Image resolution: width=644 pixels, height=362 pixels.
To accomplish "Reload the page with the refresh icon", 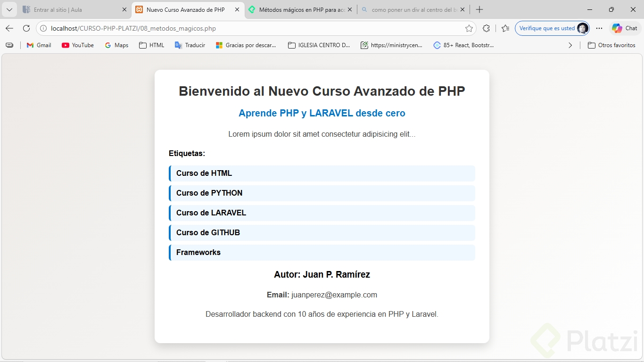I will tap(26, 28).
